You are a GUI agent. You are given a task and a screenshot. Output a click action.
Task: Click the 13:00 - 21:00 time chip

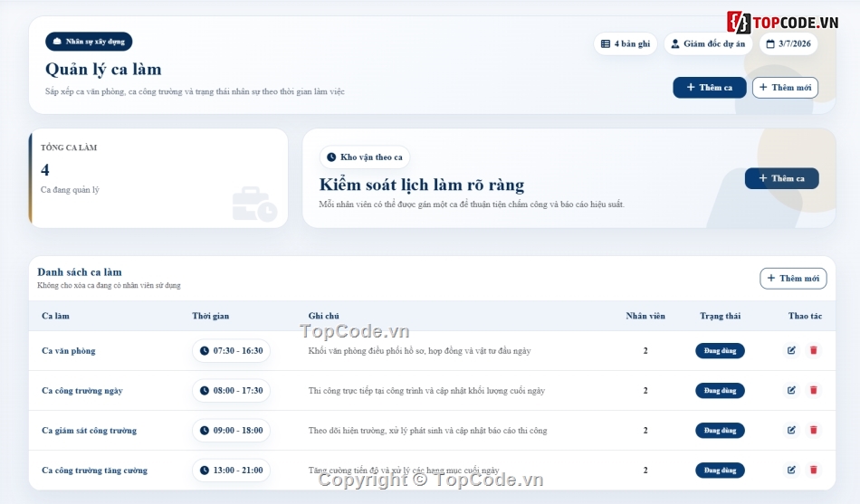coord(231,471)
